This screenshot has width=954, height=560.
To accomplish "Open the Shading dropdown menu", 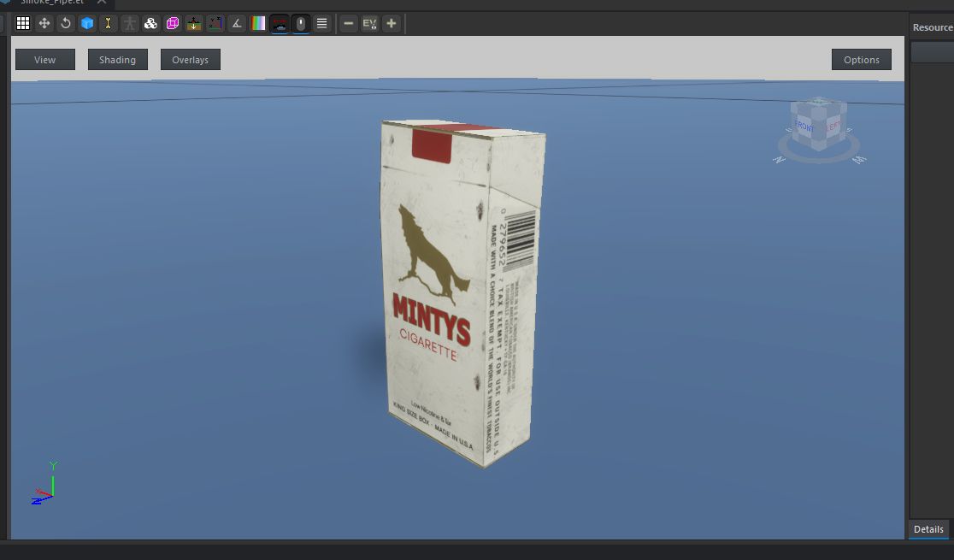I will pyautogui.click(x=117, y=60).
